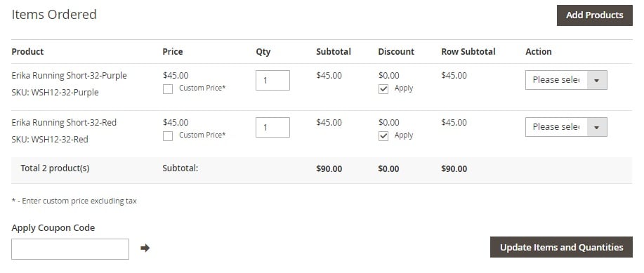Uncheck Apply discount for the Red short
Screen dimensions: 644x273
(x=383, y=136)
